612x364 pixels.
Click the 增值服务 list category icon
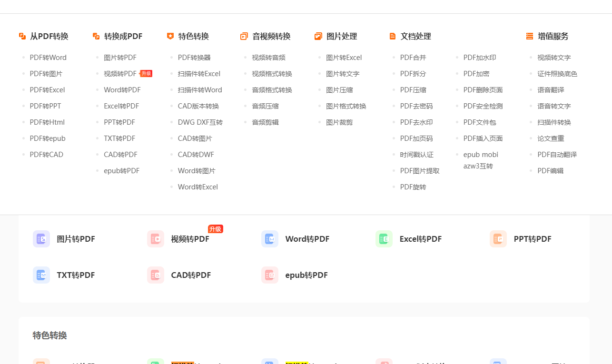[x=530, y=36]
